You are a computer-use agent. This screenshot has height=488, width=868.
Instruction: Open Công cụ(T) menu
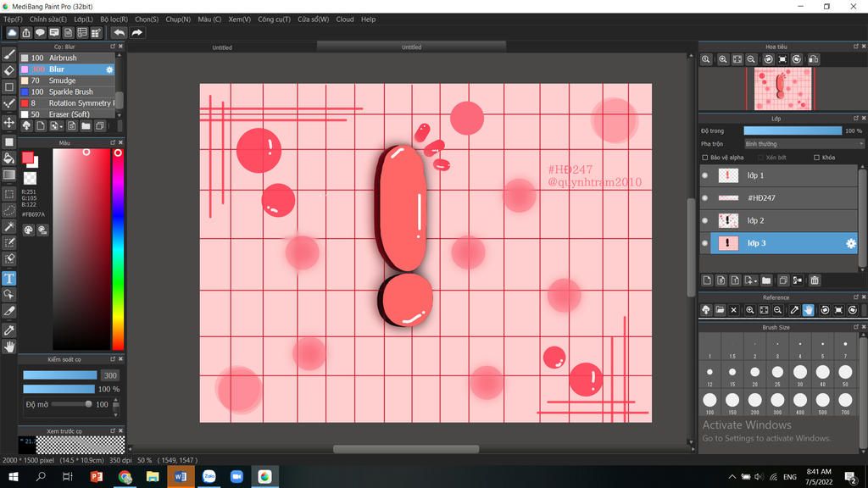click(274, 19)
